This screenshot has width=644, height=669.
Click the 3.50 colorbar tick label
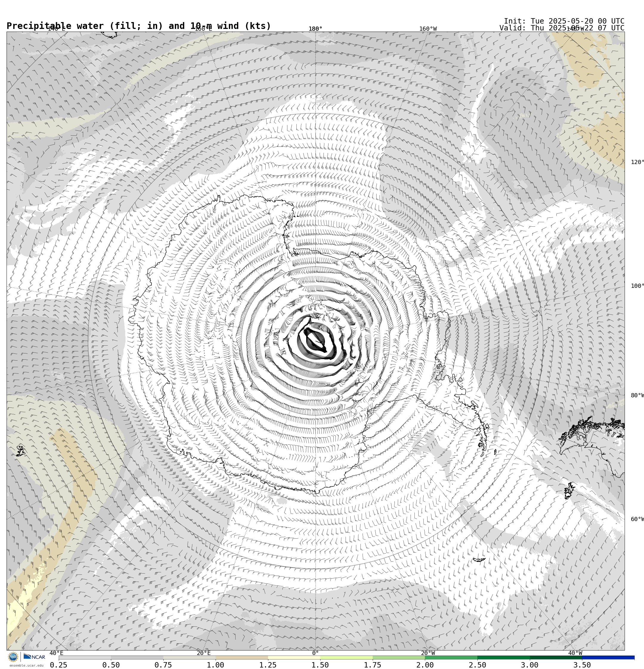tap(582, 665)
